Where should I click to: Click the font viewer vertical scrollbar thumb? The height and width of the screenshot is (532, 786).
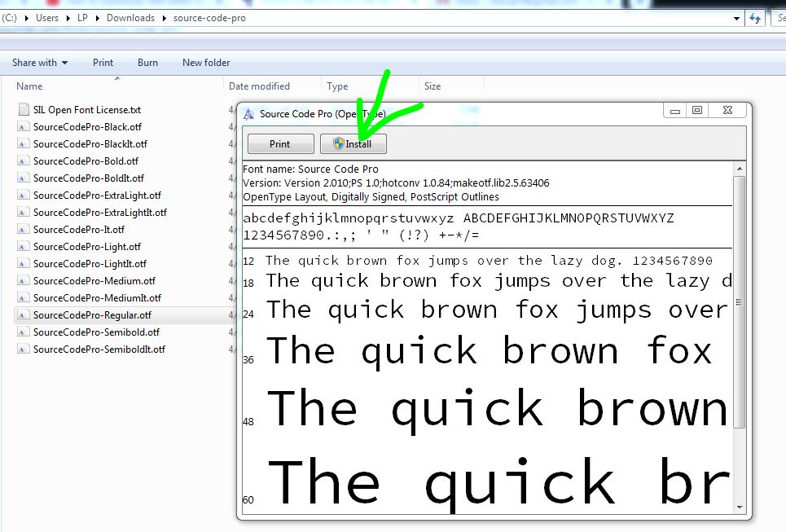pyautogui.click(x=740, y=302)
